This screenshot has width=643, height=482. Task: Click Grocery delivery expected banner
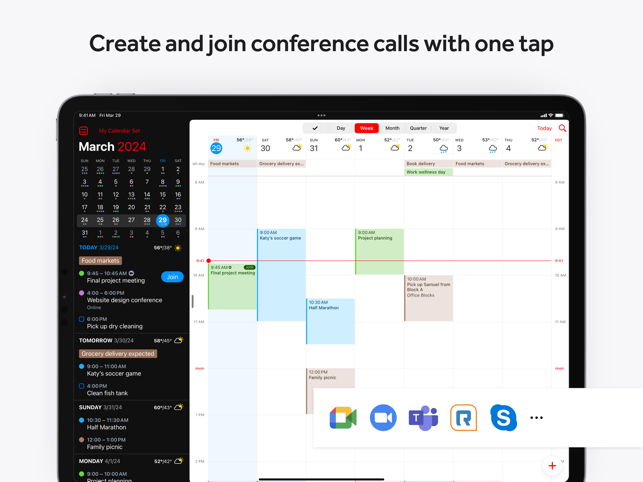tap(118, 354)
